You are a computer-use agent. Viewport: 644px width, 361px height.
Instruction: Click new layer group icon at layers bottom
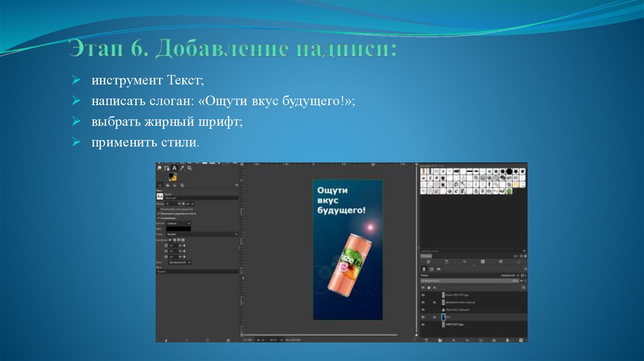click(440, 340)
